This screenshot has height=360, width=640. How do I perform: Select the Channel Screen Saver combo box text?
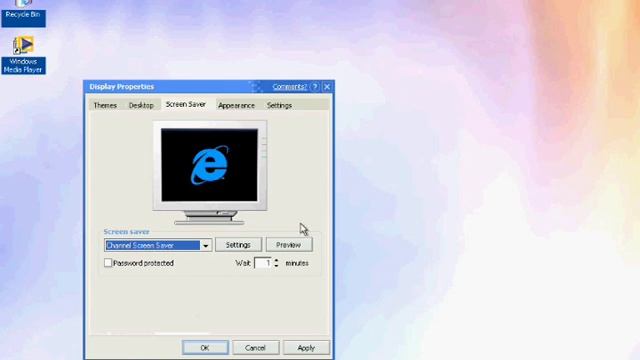coord(153,245)
